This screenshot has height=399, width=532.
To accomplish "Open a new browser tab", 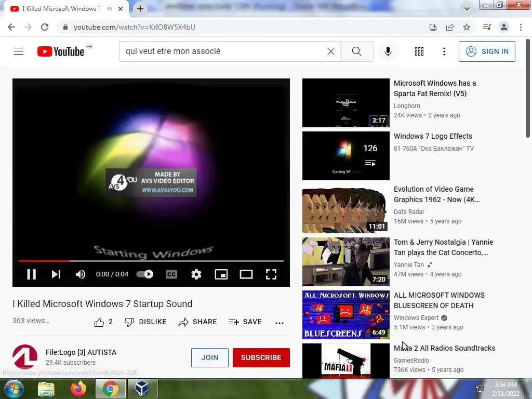I will (140, 9).
